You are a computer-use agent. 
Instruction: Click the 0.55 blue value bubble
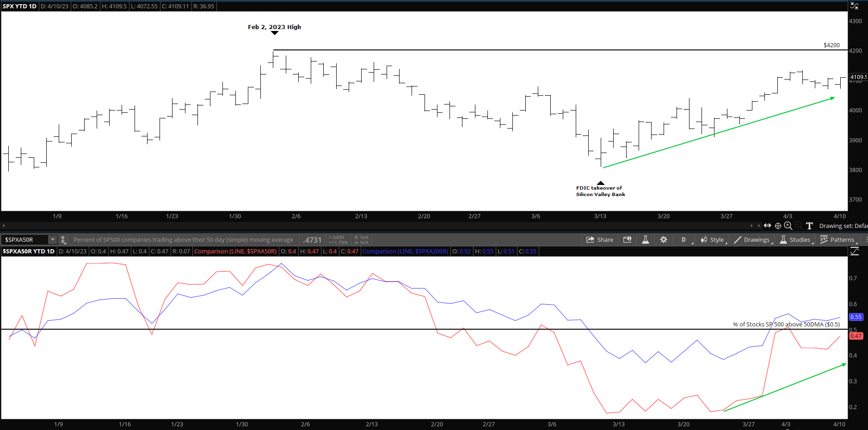click(856, 317)
